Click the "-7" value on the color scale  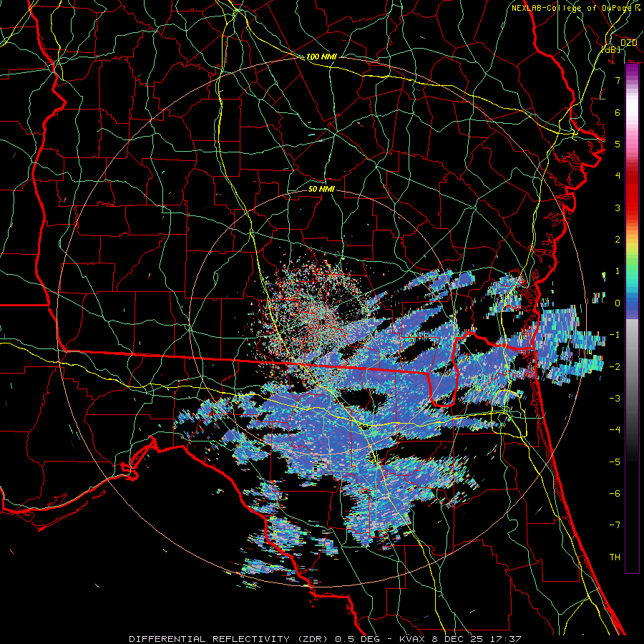pyautogui.click(x=615, y=525)
